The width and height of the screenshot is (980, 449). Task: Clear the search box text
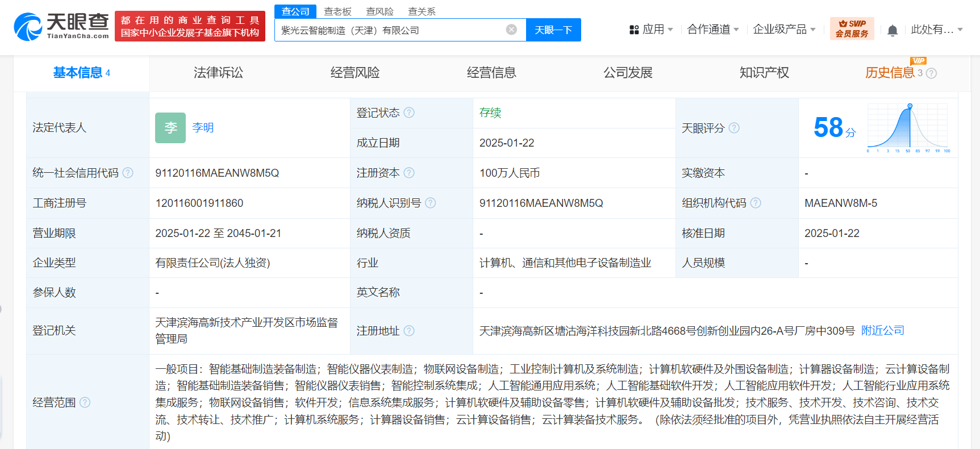pos(511,30)
